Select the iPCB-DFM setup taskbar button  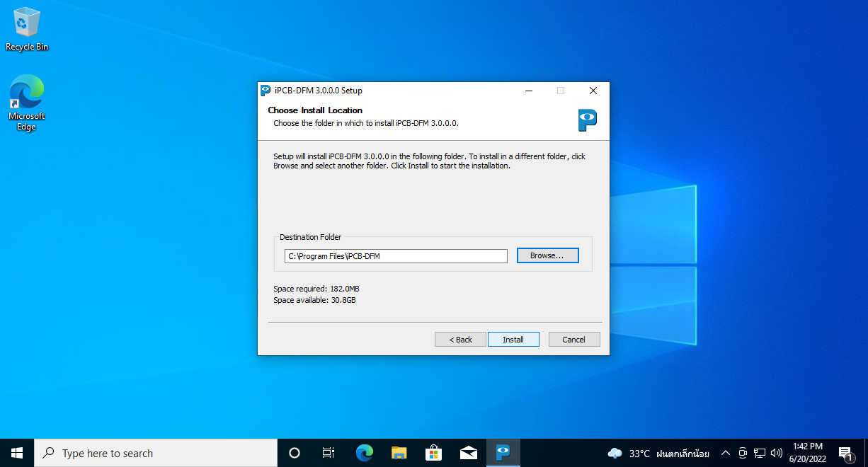point(503,453)
